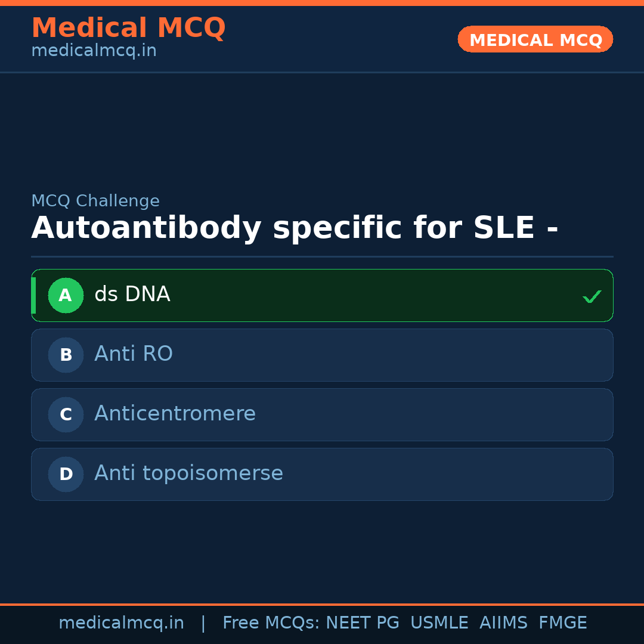644x644 pixels.
Task: Click the USMLE footer text
Action: coord(439,623)
